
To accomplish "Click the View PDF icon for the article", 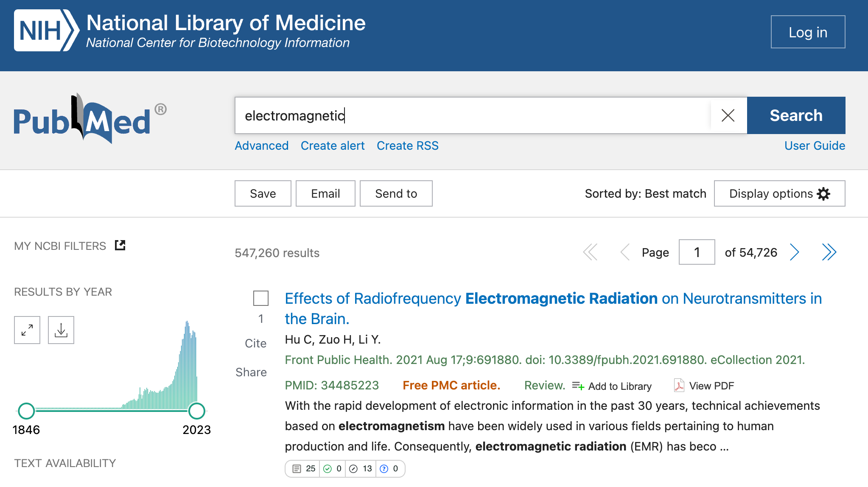I will pos(680,386).
